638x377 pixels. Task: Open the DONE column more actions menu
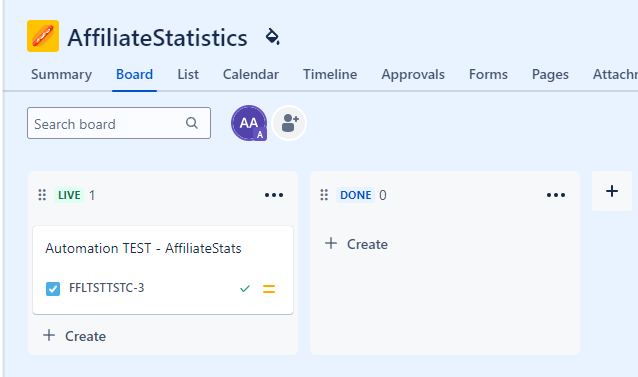(556, 195)
